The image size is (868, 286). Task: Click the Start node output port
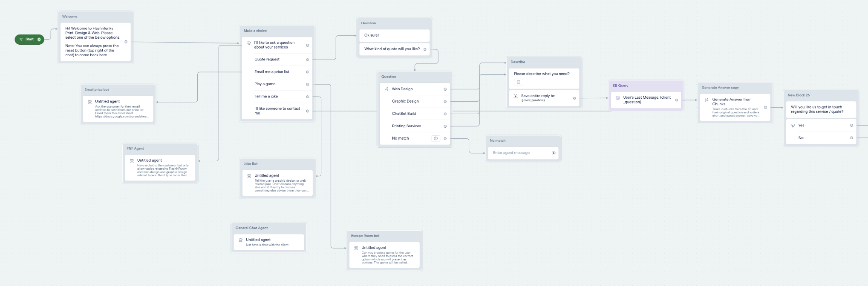pyautogui.click(x=39, y=39)
